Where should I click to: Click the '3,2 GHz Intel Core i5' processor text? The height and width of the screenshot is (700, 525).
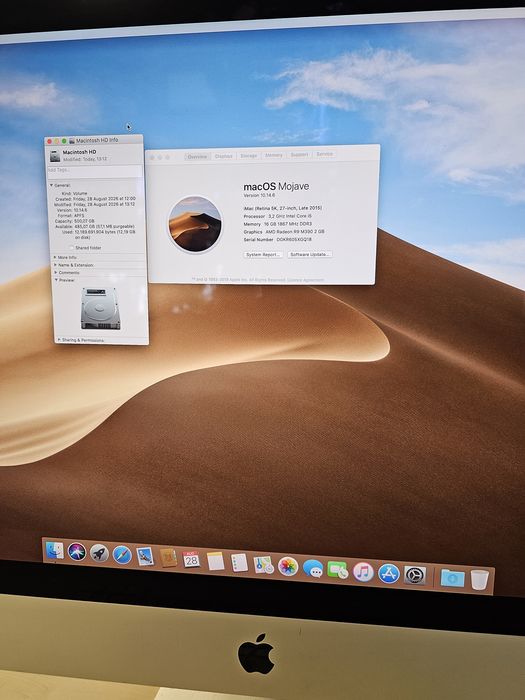(290, 216)
